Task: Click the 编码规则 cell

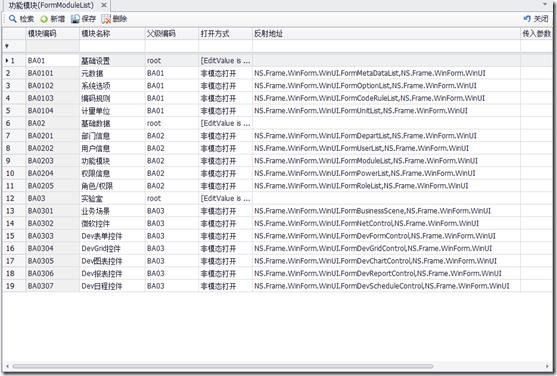Action: (x=112, y=98)
